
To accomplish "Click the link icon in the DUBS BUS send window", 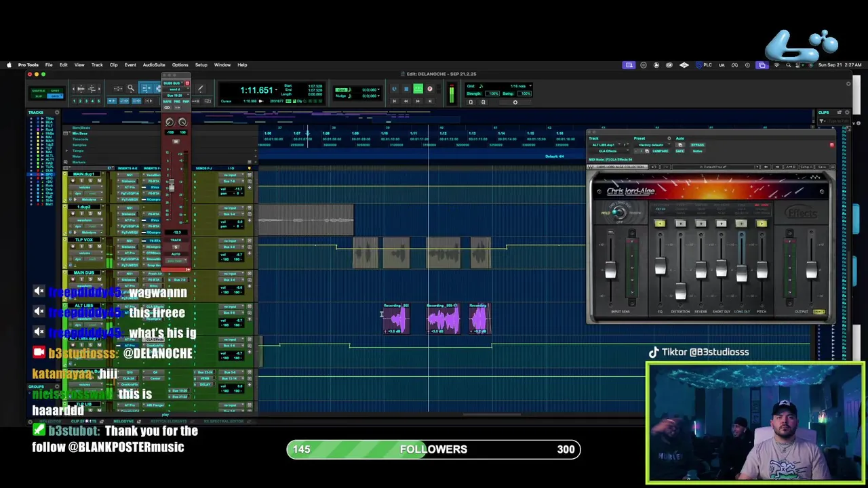I will 167,108.
